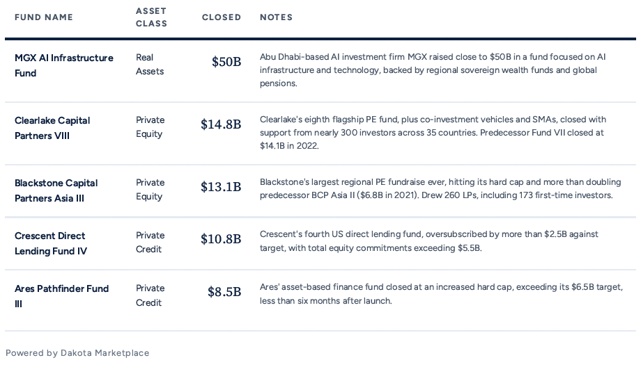Open Clearlake Capital Partners VIII fund
This screenshot has width=641, height=367.
(52, 128)
